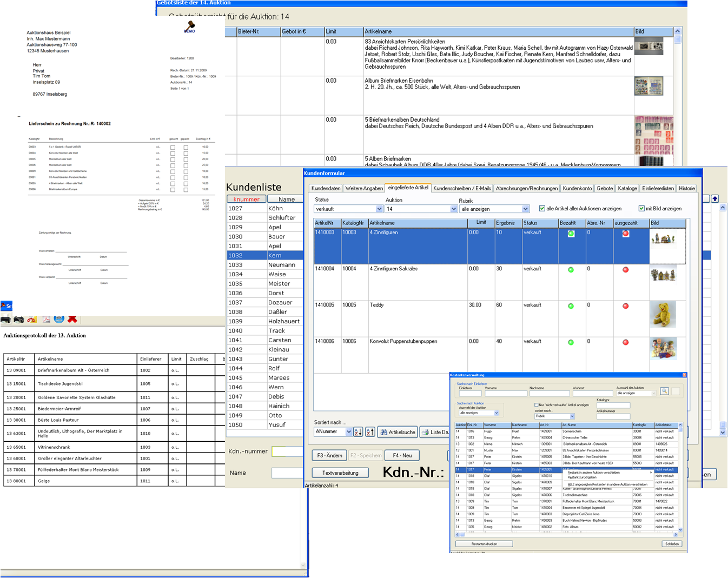Open the Status dropdown showing 'verkauft'
The image size is (728, 578).
click(379, 209)
